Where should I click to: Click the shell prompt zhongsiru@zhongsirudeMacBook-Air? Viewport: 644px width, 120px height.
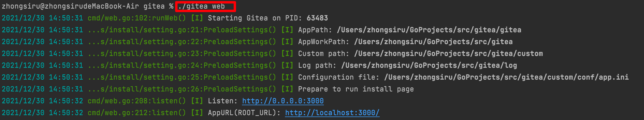70,6
